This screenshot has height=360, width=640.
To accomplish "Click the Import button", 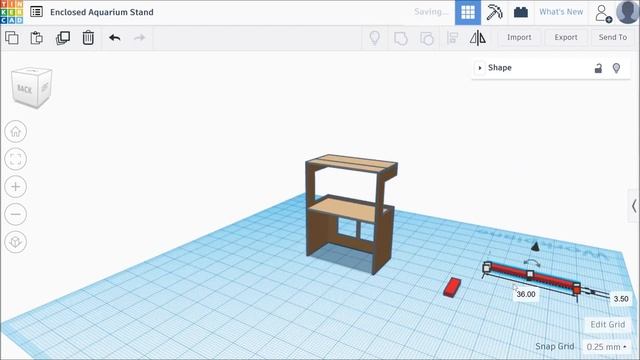I will [x=519, y=37].
